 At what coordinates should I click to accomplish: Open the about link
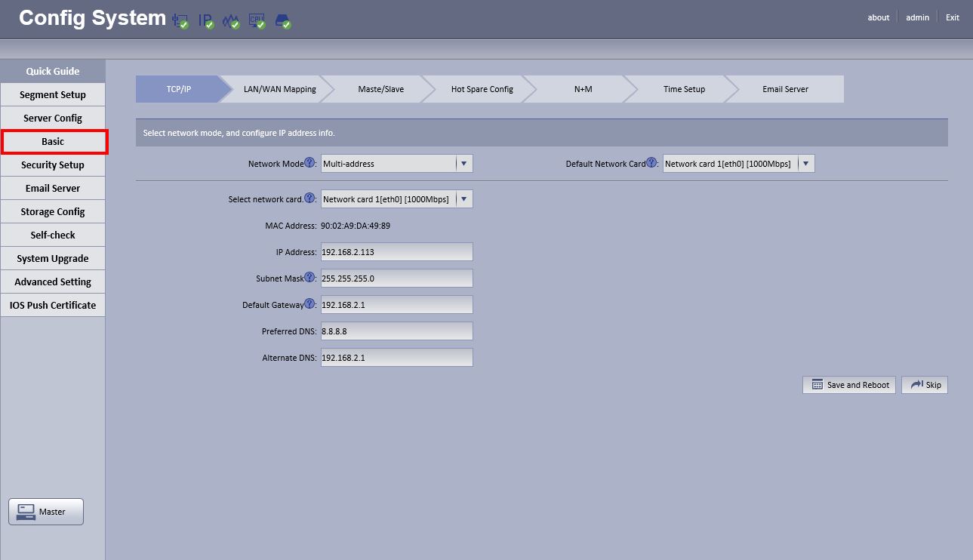(879, 17)
